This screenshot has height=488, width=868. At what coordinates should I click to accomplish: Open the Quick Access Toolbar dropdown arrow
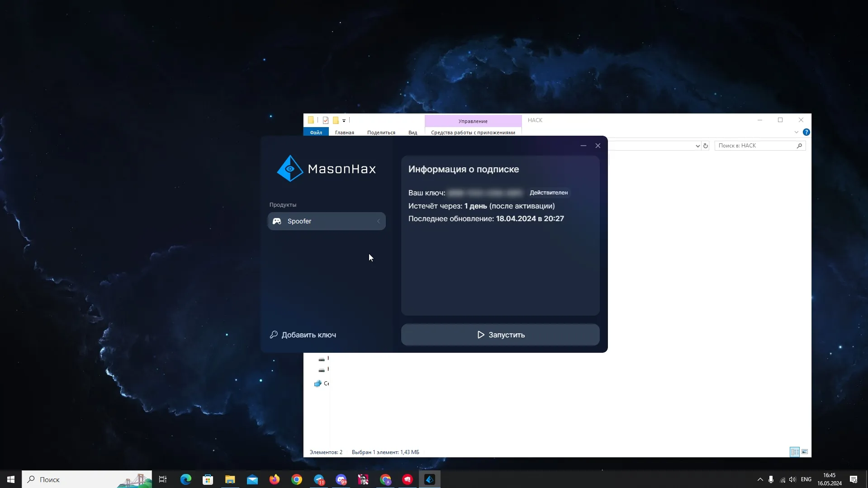344,120
